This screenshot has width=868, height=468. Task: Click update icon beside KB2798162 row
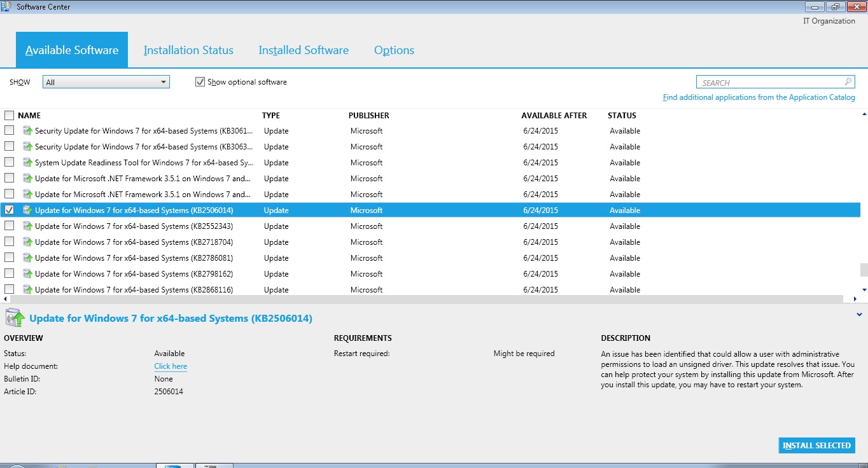(27, 274)
